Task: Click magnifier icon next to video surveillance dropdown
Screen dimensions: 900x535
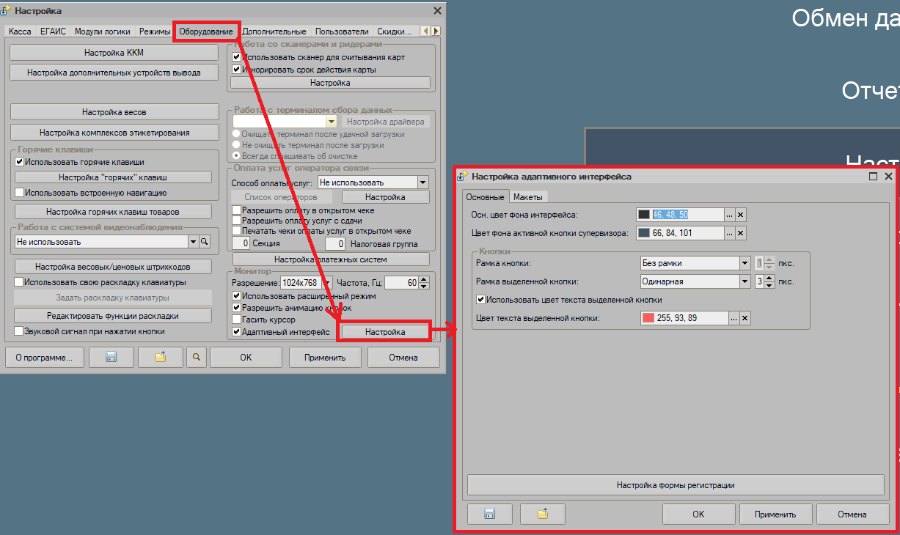Action: point(204,242)
